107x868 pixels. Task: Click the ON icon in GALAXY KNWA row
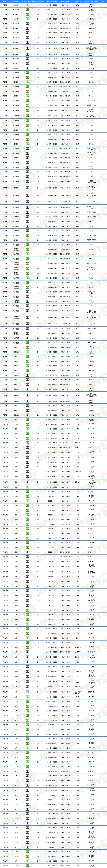[x=28, y=68]
